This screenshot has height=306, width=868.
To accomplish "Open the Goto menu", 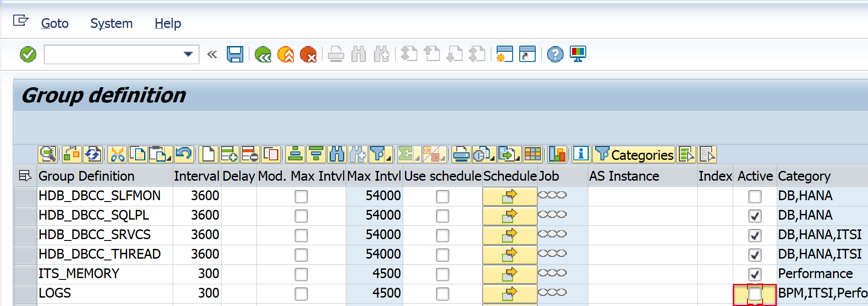I will (x=54, y=23).
